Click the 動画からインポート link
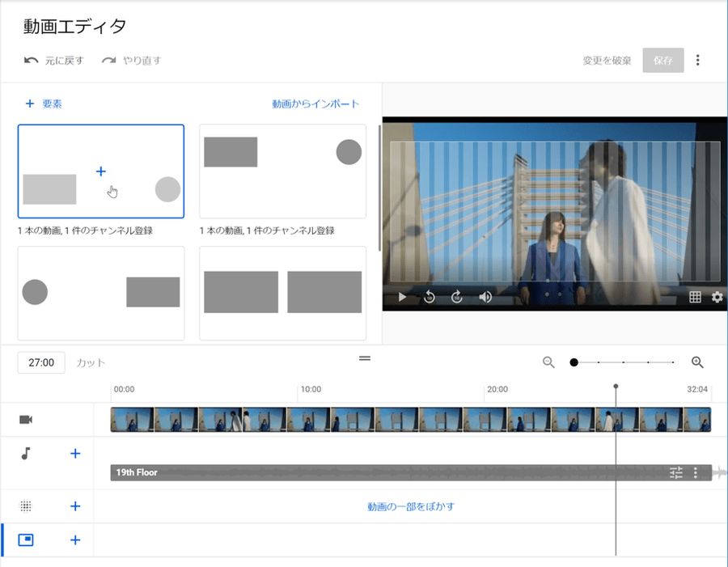 (315, 104)
